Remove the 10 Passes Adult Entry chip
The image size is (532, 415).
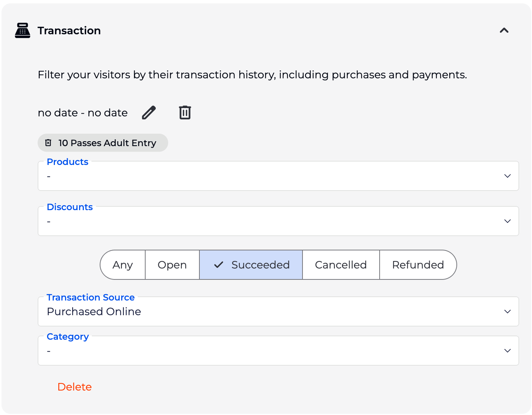point(48,143)
